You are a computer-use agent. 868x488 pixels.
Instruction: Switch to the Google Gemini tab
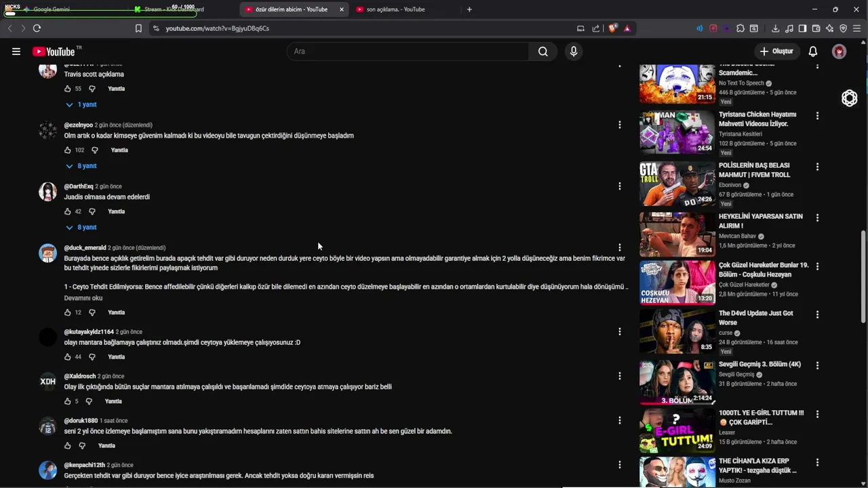(52, 9)
